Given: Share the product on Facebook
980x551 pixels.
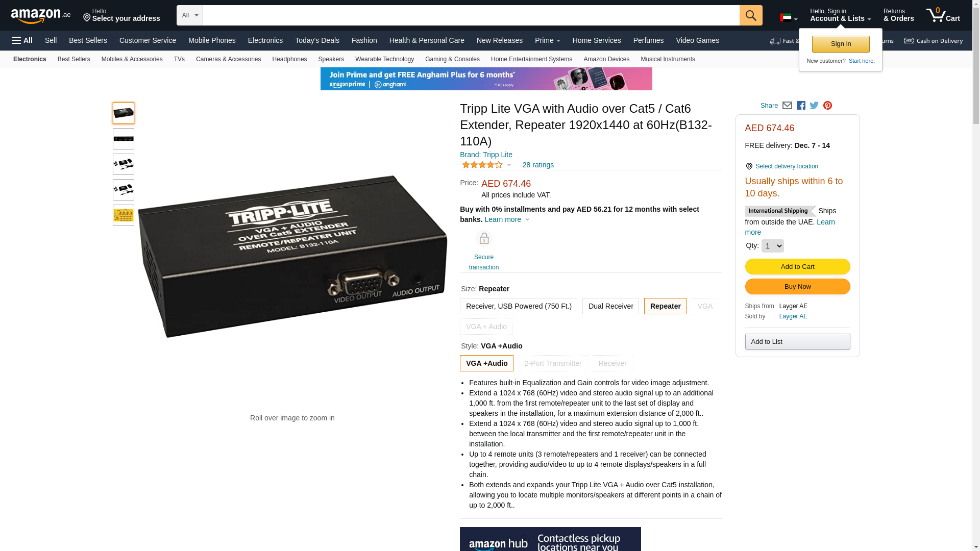Looking at the screenshot, I should [801, 106].
